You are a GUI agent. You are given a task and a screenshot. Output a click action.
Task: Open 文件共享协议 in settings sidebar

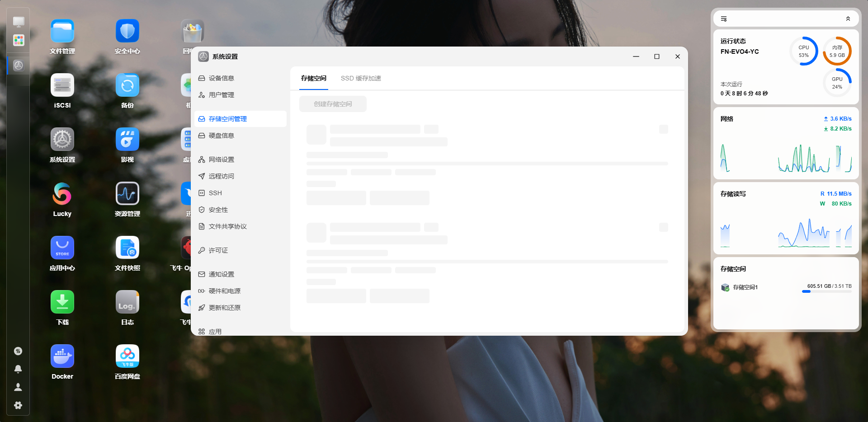(241, 226)
